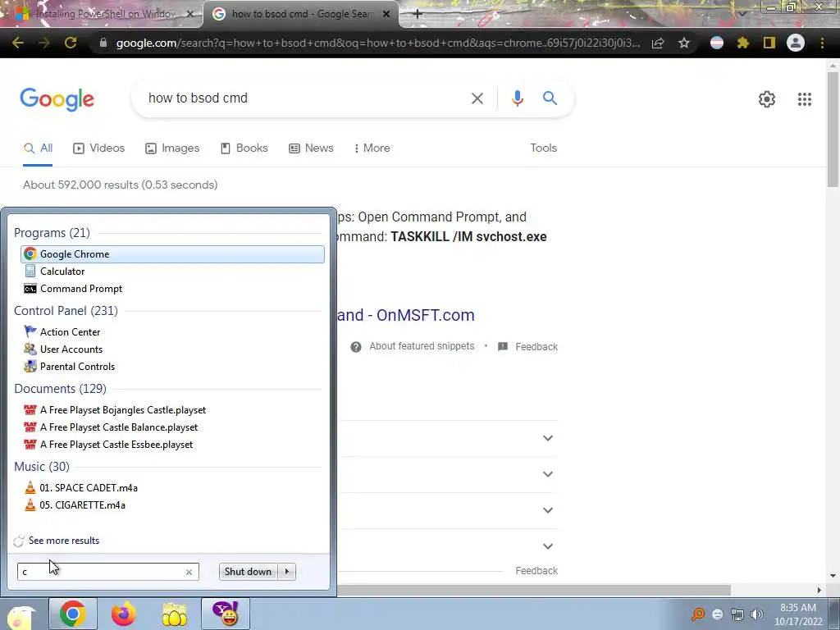Screen dimensions: 840x630
Task: Open the Chrome profile avatar
Action: click(796, 43)
